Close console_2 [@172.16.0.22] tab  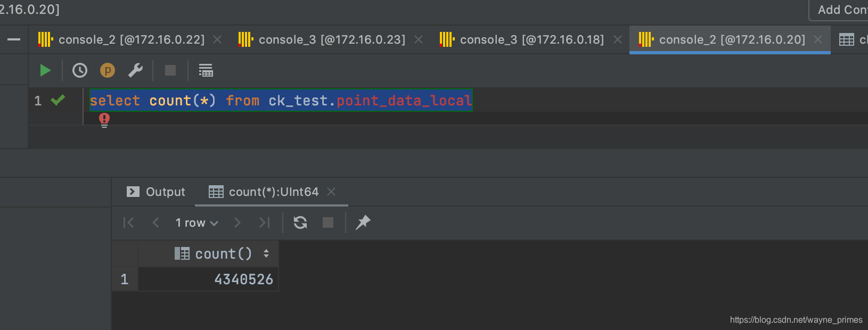(x=217, y=39)
